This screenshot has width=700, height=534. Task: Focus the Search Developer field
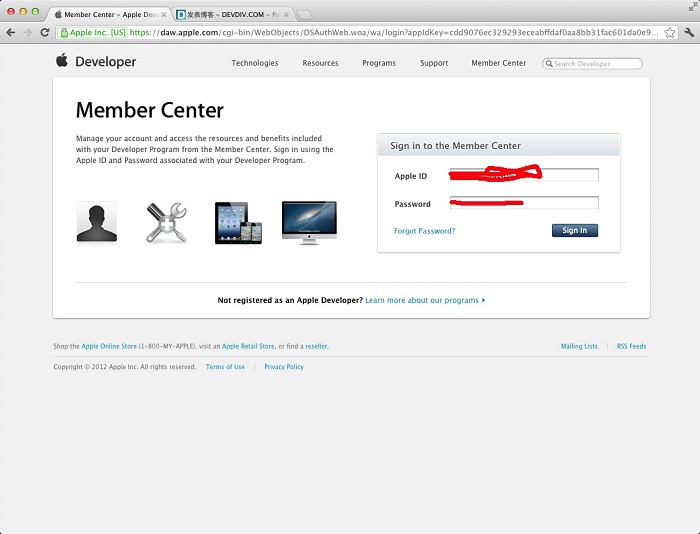592,64
